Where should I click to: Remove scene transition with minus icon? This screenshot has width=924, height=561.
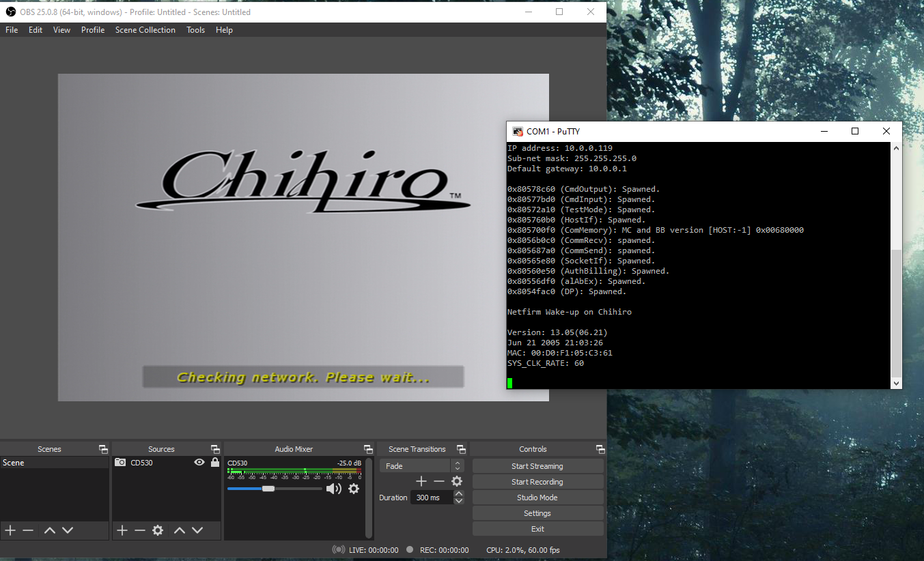tap(439, 481)
